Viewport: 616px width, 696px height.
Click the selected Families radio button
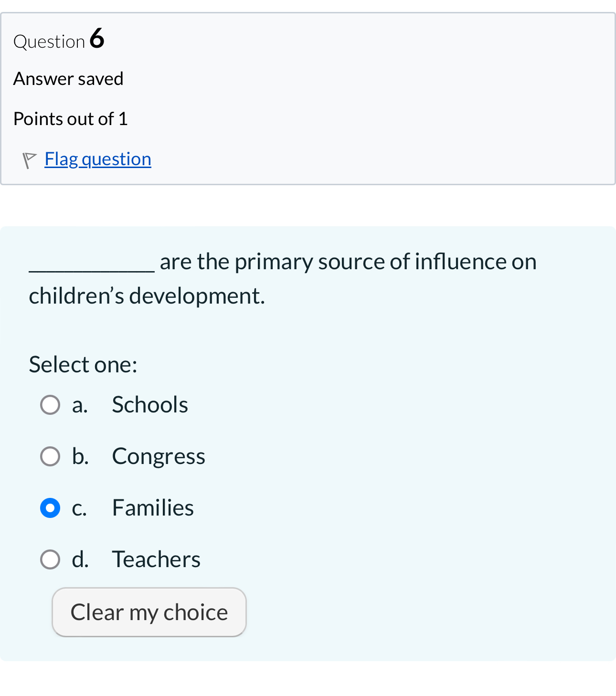pyautogui.click(x=50, y=508)
